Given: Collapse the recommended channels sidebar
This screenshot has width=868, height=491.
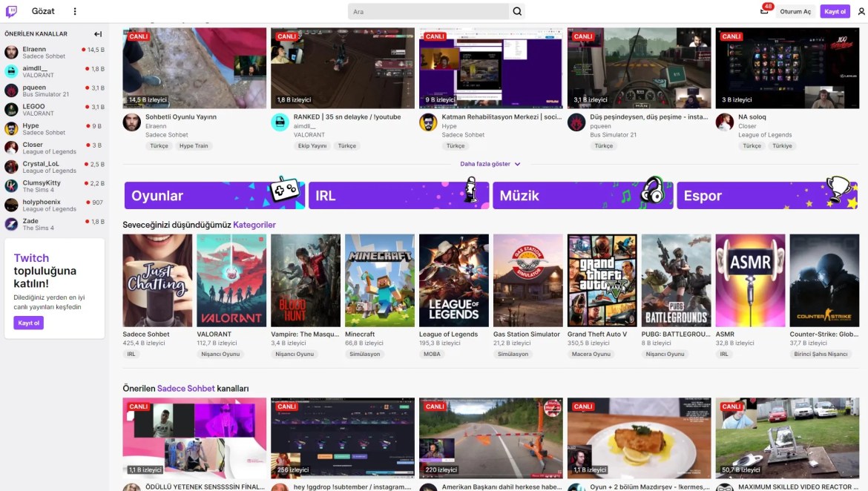Looking at the screenshot, I should [98, 34].
